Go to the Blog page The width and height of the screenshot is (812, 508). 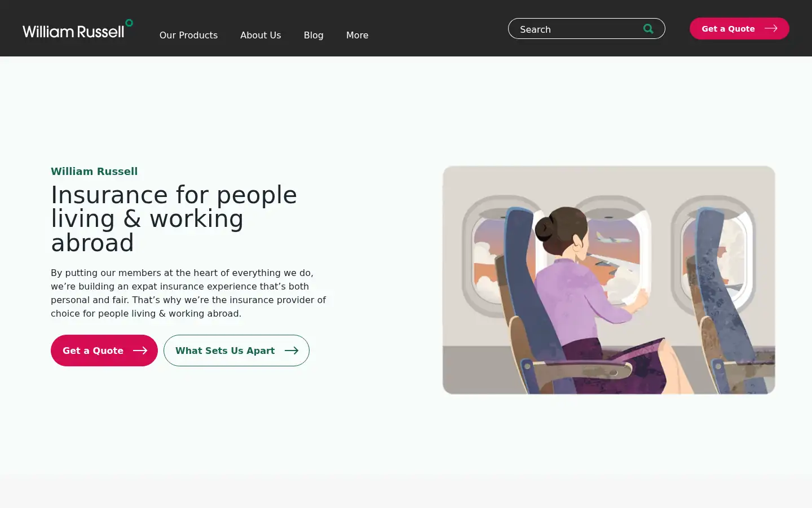point(314,35)
